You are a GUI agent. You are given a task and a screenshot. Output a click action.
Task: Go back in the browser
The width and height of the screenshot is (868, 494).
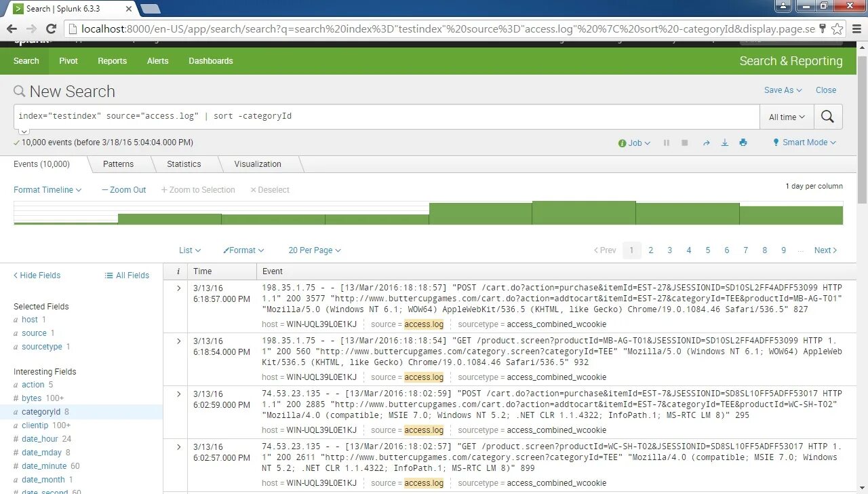12,28
